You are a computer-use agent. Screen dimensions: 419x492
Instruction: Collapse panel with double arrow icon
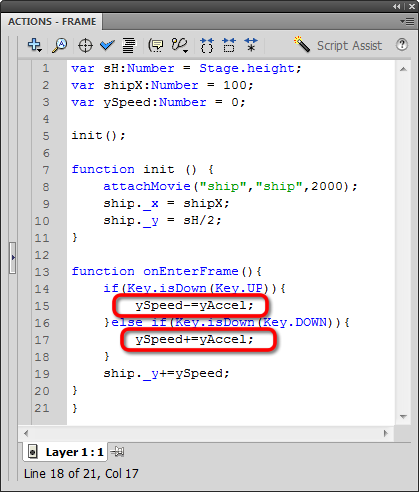pos(396,6)
